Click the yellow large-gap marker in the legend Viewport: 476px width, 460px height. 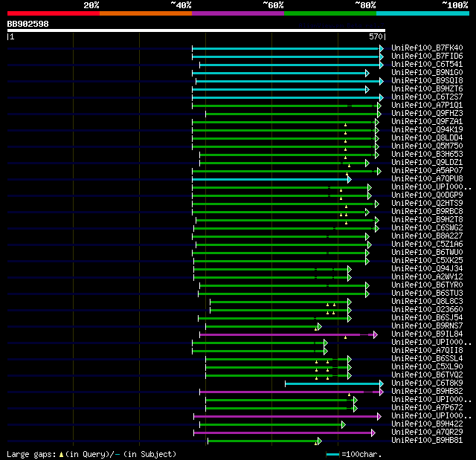(x=61, y=454)
